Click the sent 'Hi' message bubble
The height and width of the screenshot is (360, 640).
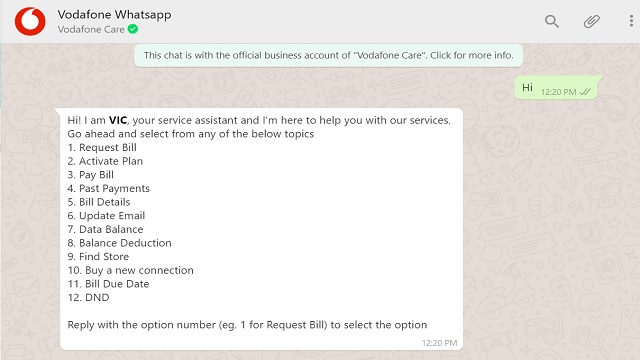[x=556, y=88]
